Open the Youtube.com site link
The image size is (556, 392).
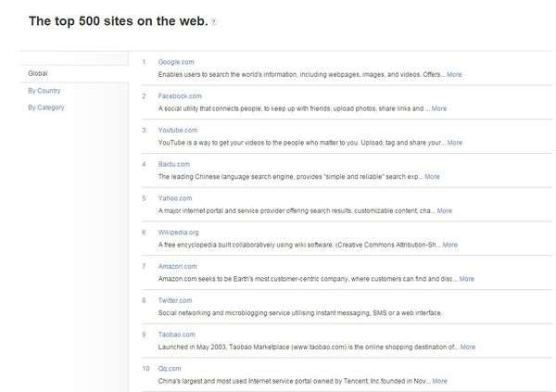(x=178, y=130)
